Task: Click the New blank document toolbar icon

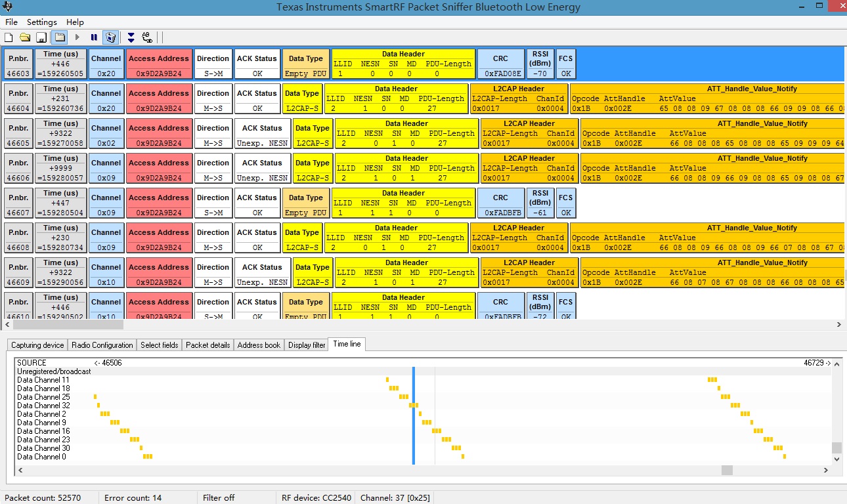Action: point(9,37)
